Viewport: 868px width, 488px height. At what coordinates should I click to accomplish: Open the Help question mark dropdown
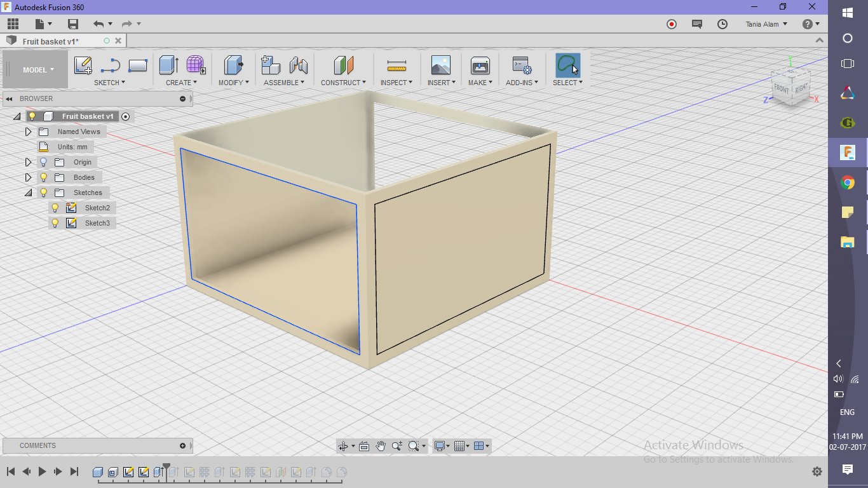pyautogui.click(x=811, y=24)
